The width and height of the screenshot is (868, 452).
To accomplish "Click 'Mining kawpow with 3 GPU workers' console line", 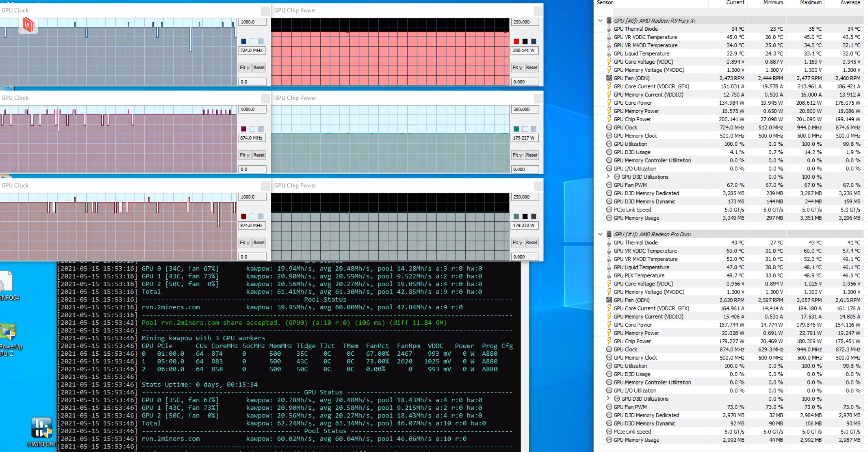I will coord(203,338).
